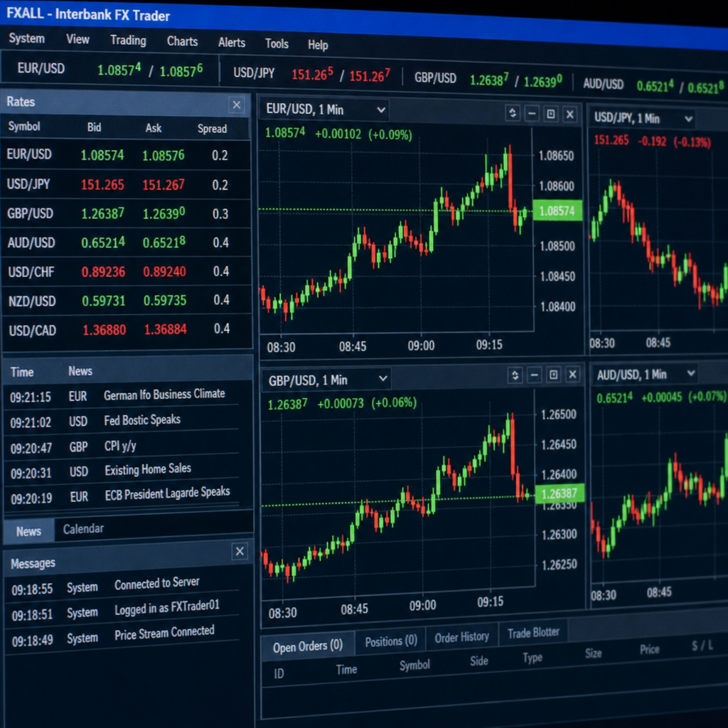
Task: Click EUR/USD quote in top ticker bar
Action: click(x=110, y=70)
